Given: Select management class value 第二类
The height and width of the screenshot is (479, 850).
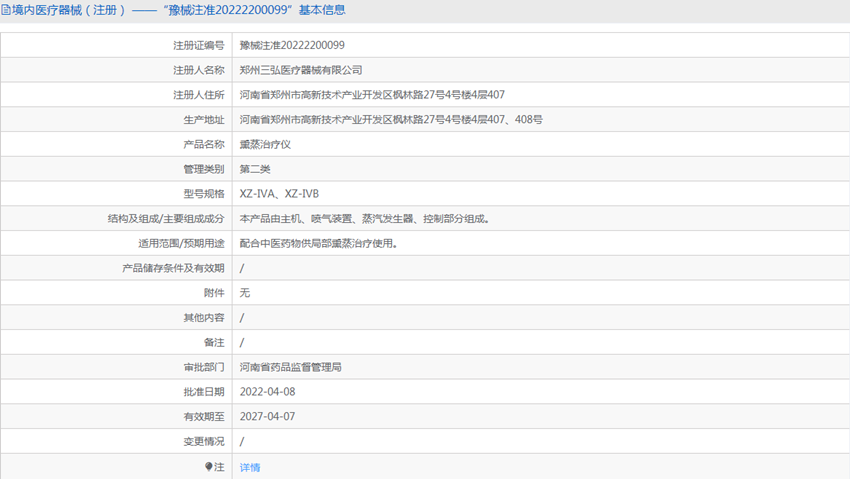Looking at the screenshot, I should [255, 169].
